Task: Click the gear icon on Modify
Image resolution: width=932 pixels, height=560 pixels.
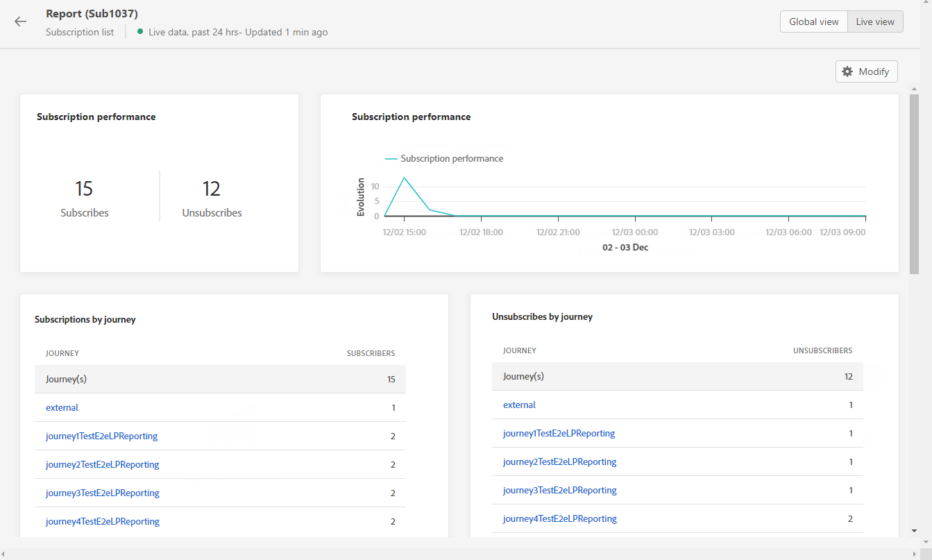Action: click(847, 71)
